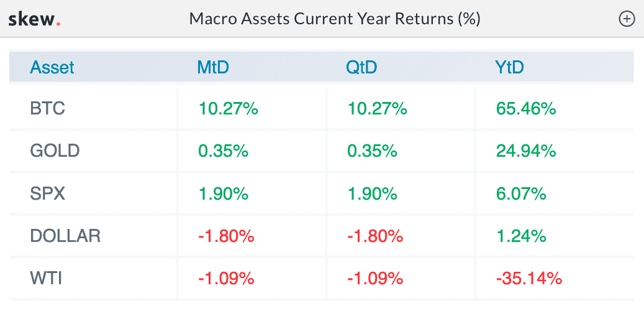Click DOLLAR YtD value 1.24%

[521, 236]
